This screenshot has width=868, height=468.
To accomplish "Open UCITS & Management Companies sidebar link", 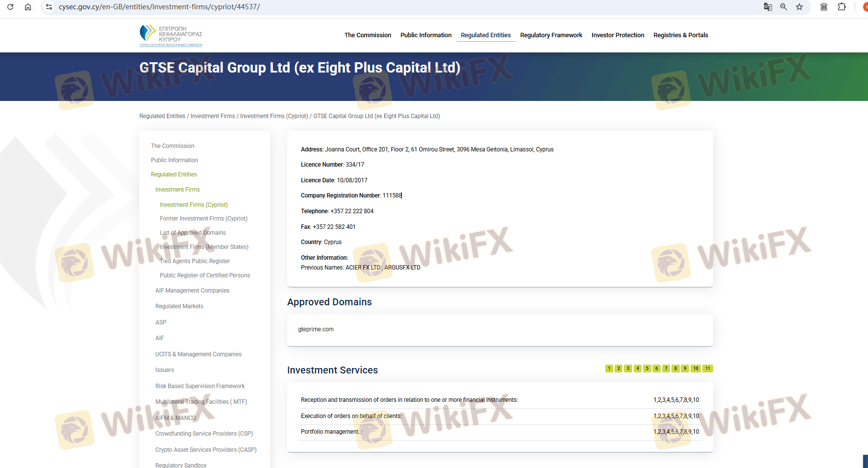I will pos(198,354).
